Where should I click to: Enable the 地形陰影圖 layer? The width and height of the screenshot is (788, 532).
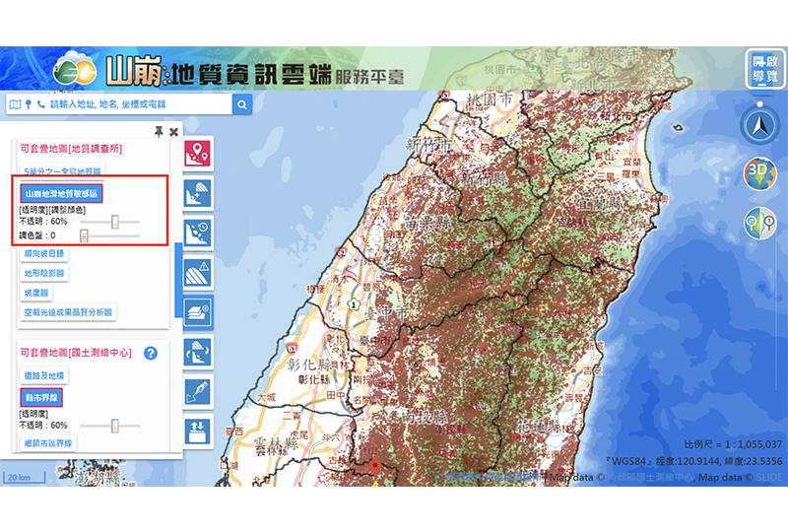(43, 272)
